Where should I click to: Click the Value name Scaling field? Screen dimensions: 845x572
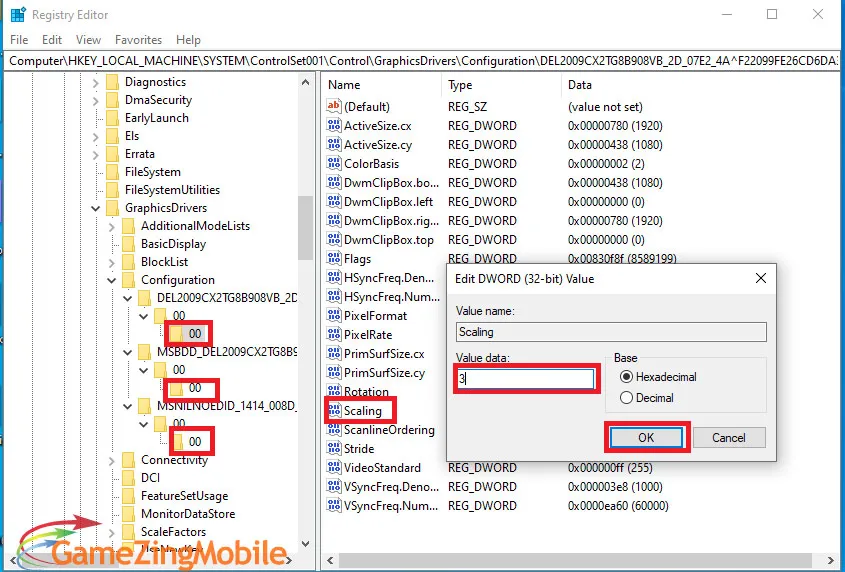click(611, 332)
